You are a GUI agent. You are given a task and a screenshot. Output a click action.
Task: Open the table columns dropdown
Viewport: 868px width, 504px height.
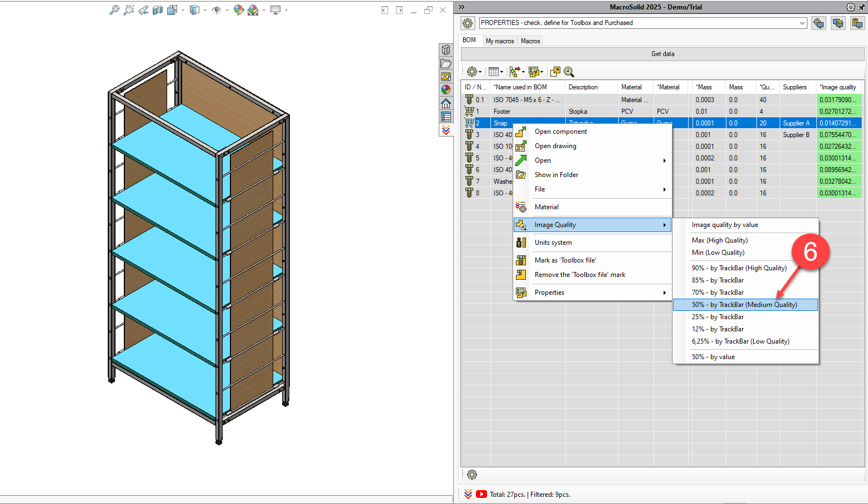pos(495,72)
